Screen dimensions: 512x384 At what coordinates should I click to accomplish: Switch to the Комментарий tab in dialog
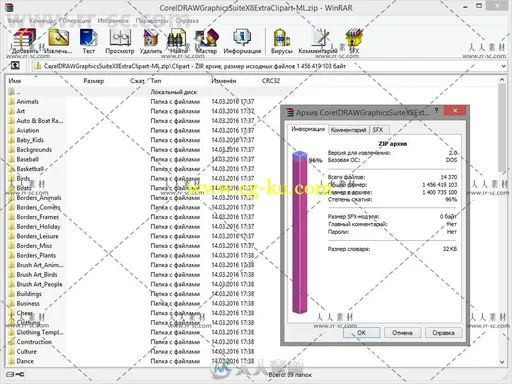pyautogui.click(x=348, y=130)
